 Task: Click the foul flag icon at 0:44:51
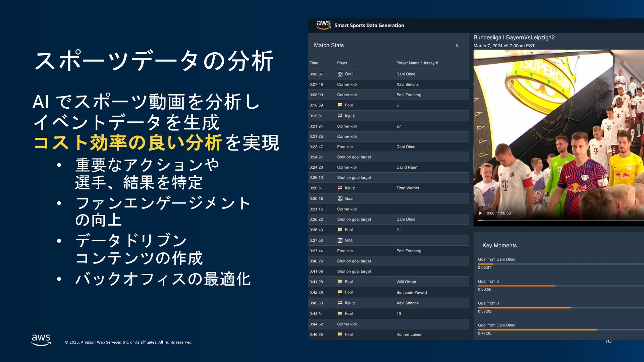click(x=340, y=314)
